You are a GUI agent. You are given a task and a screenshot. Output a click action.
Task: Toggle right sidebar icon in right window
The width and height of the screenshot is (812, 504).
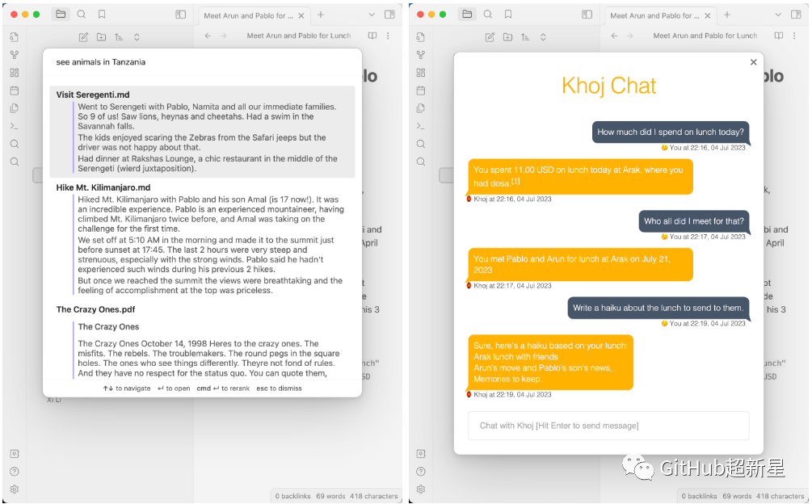(x=797, y=15)
